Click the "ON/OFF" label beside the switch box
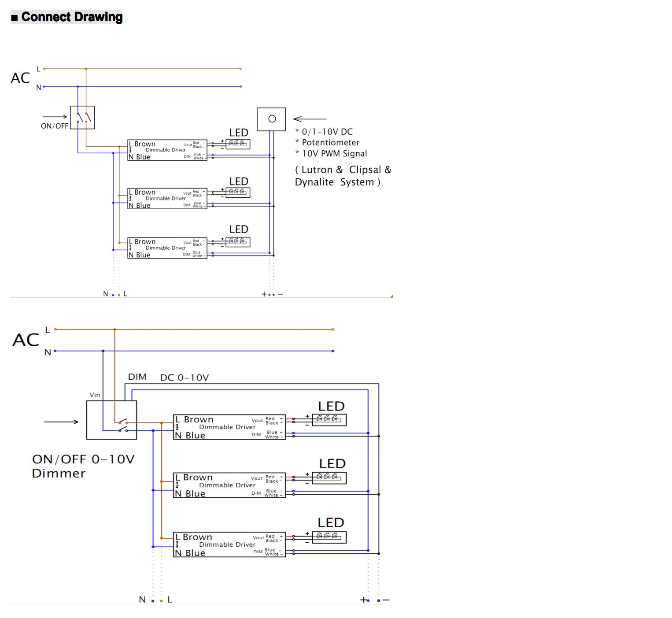Image resolution: width=672 pixels, height=618 pixels. click(55, 126)
